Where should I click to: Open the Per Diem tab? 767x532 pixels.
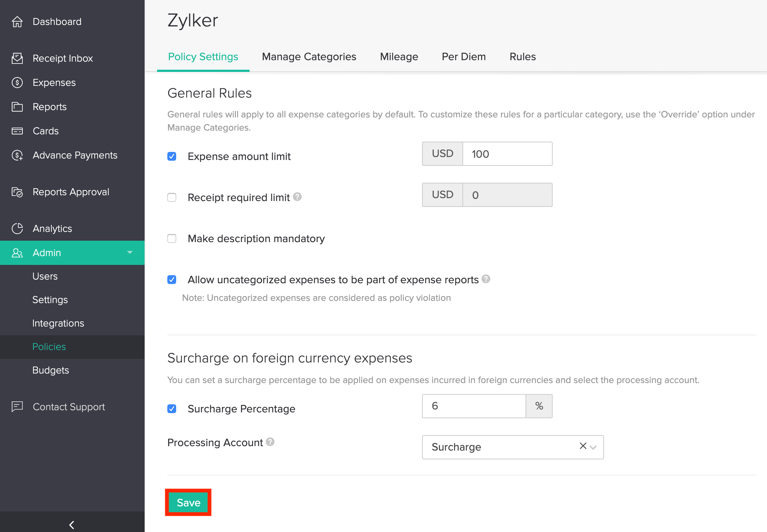pos(464,57)
